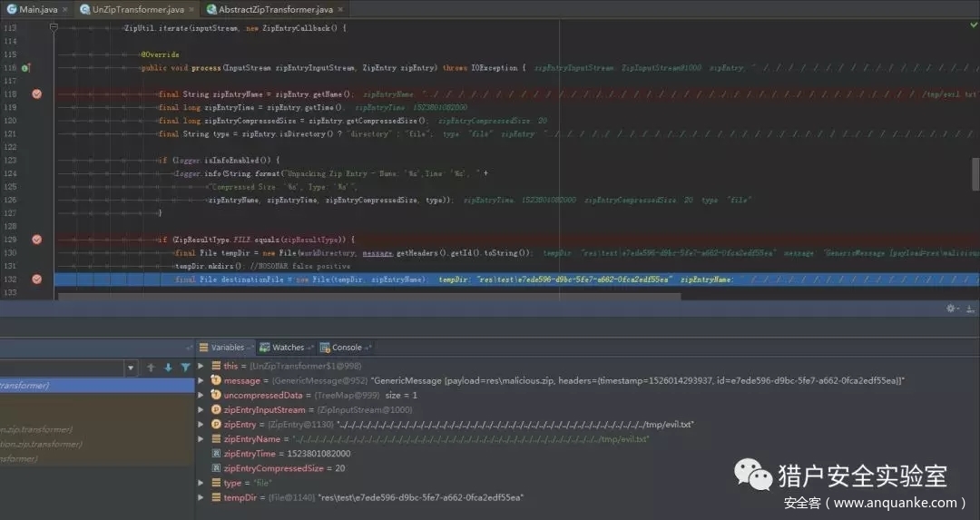980x520 pixels.
Task: Open the Watches tab
Action: 288,348
